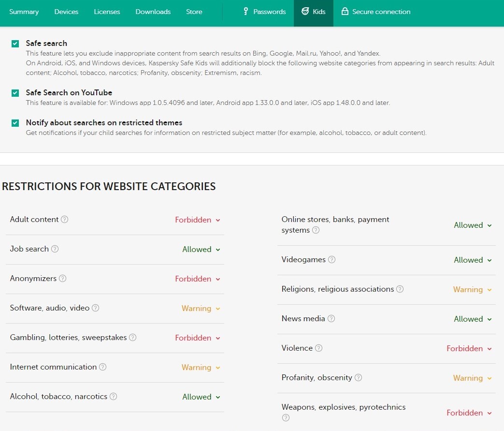Image resolution: width=504 pixels, height=431 pixels.
Task: Show info for Religions, religious associations
Action: (400, 289)
